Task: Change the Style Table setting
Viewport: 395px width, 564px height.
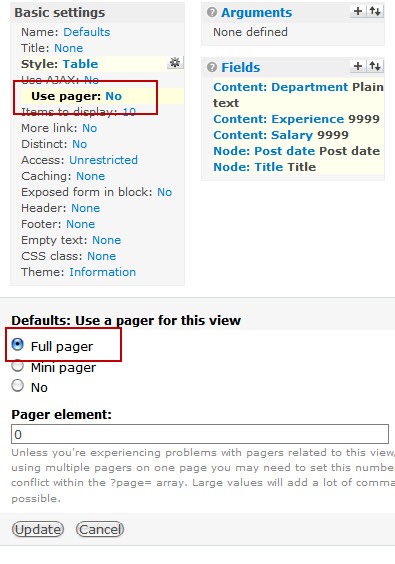Action: pos(80,64)
